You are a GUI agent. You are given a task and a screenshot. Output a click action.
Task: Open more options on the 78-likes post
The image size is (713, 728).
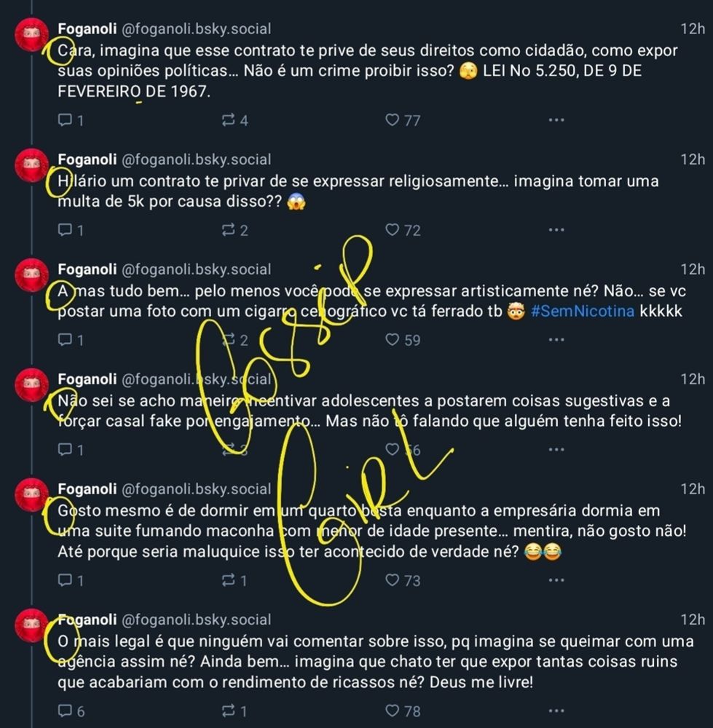(556, 711)
